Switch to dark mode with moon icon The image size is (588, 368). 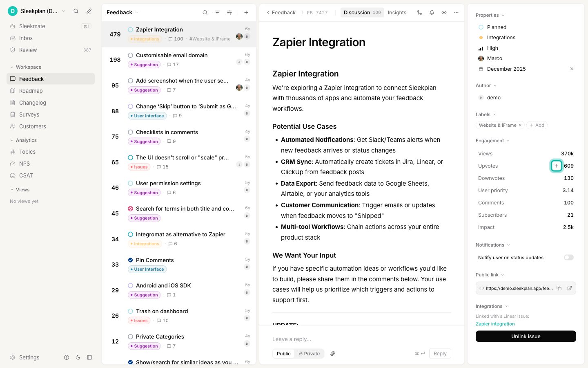[78, 357]
